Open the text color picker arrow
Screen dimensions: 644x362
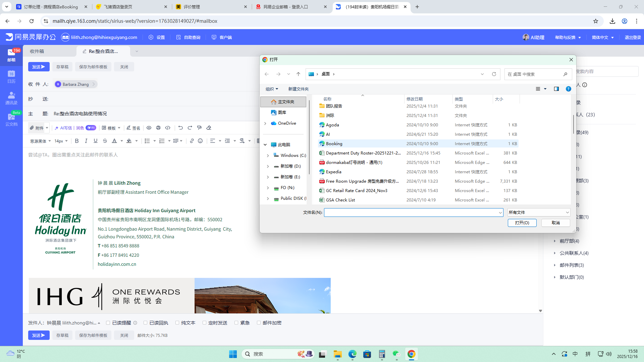coord(121,141)
